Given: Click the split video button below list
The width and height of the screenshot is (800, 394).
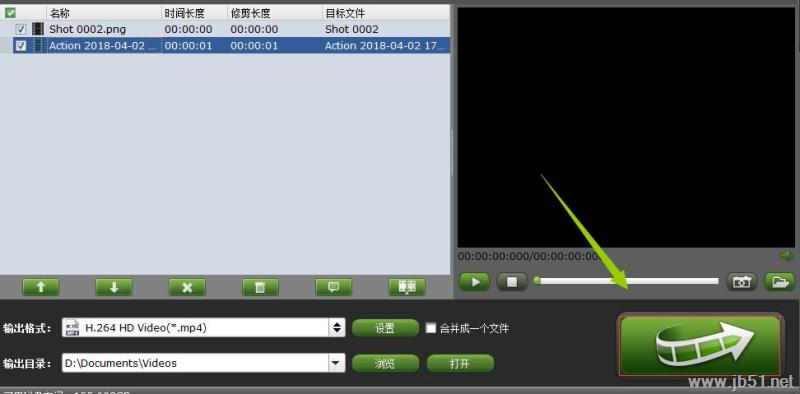Looking at the screenshot, I should (407, 287).
